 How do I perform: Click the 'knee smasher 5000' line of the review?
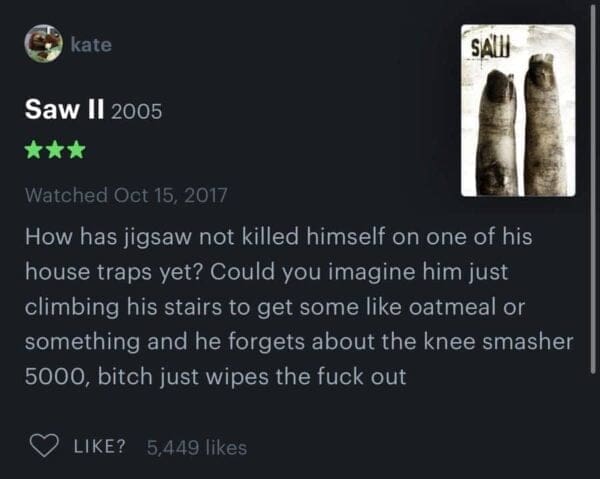click(299, 341)
